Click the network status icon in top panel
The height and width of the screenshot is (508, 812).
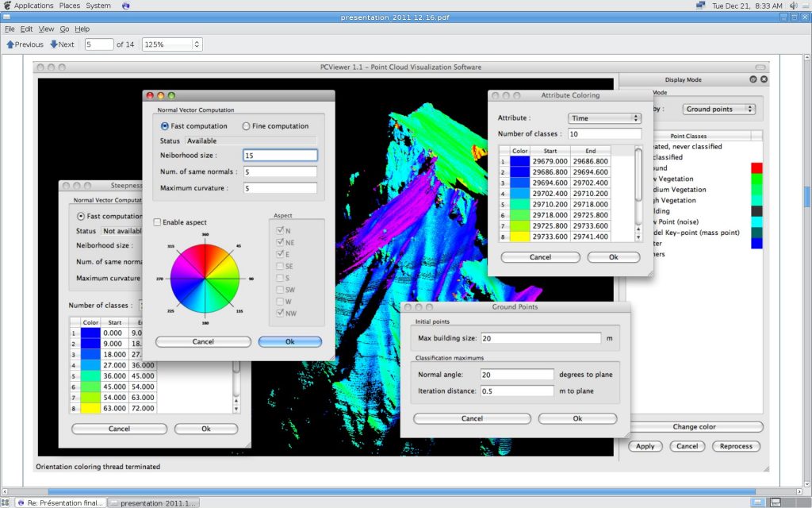tap(700, 6)
